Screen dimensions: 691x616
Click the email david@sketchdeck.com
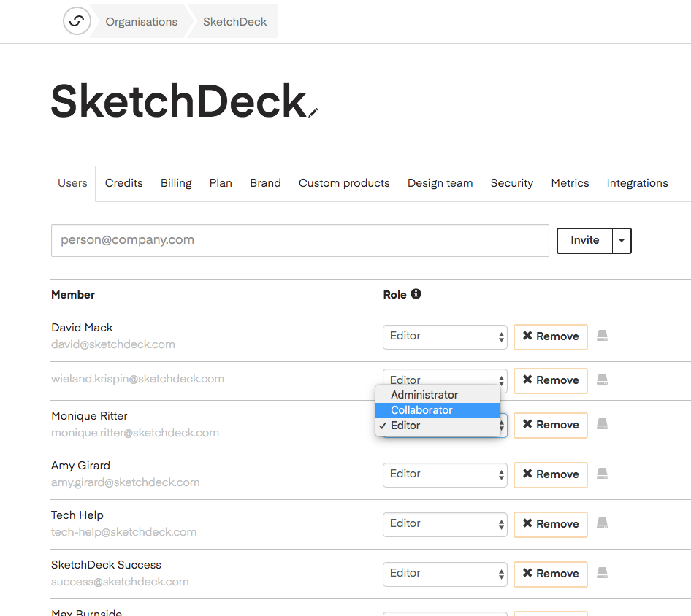click(x=112, y=344)
